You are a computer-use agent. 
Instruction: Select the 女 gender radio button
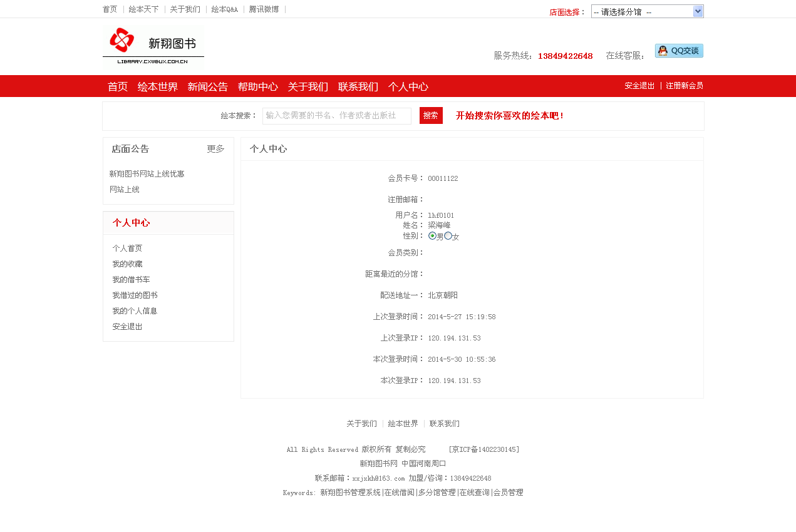pyautogui.click(x=448, y=236)
